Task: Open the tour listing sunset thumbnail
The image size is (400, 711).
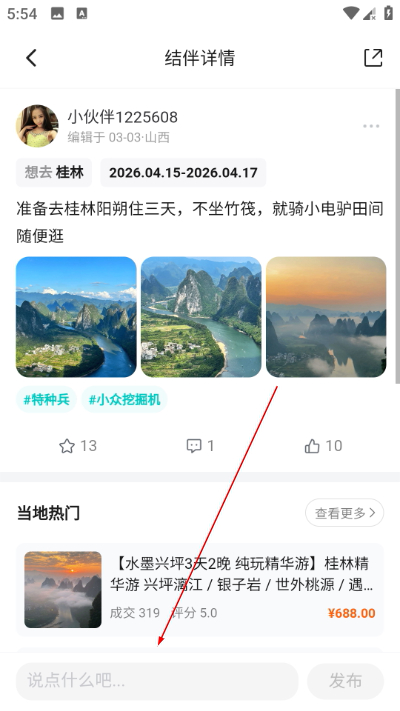Action: pos(63,589)
